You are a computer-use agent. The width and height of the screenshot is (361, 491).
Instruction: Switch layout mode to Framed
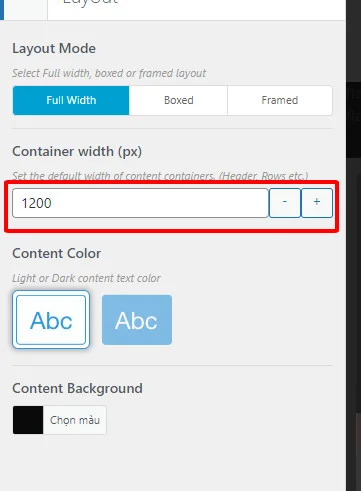coord(280,100)
